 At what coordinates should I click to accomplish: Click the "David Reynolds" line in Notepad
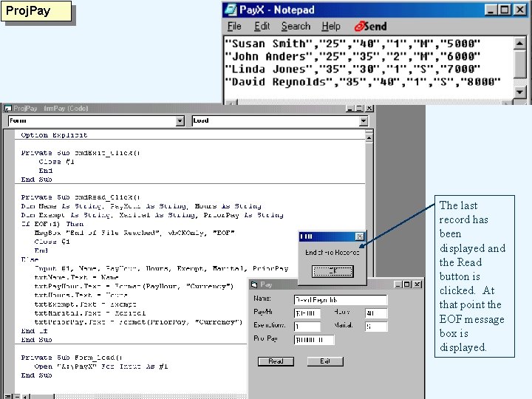[x=363, y=82]
